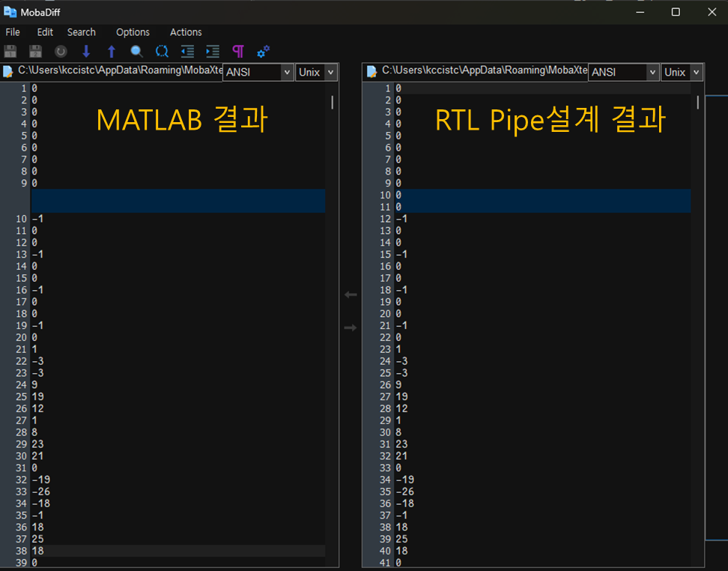Open the right pane Unix line-ending dropdown
The image size is (728, 571).
[697, 73]
